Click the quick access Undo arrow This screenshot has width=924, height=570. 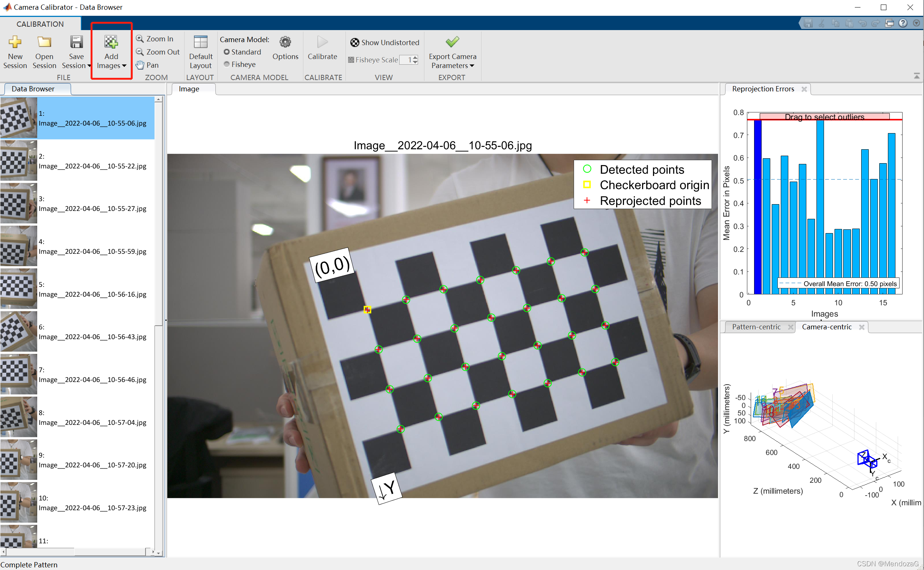(863, 23)
